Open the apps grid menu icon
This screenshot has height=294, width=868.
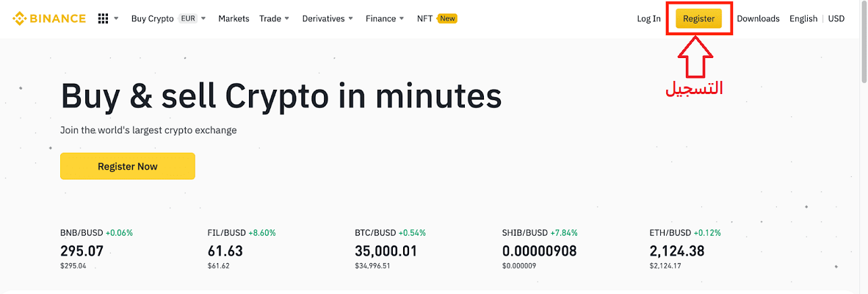[x=103, y=18]
